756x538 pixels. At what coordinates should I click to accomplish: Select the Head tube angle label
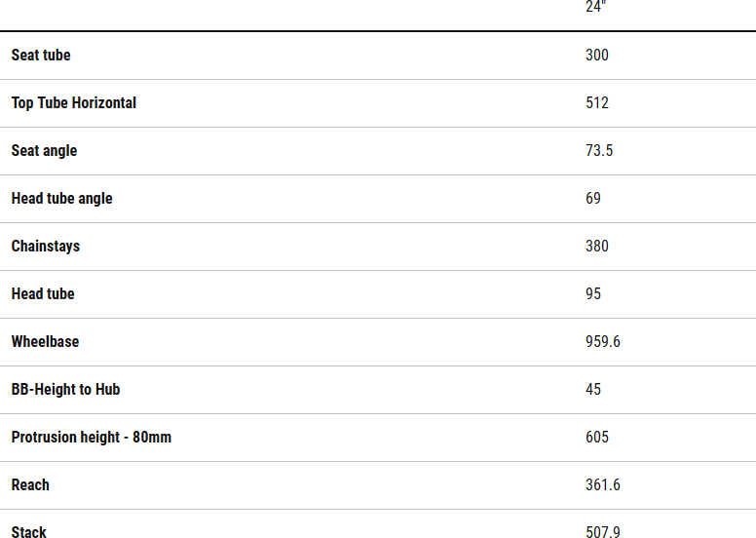point(62,199)
